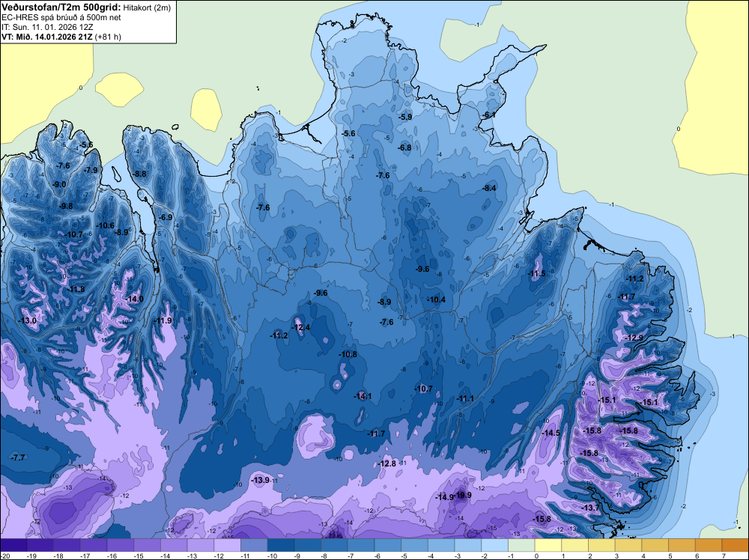Click the darkest purple swatch between -20 and -19

coord(13,545)
